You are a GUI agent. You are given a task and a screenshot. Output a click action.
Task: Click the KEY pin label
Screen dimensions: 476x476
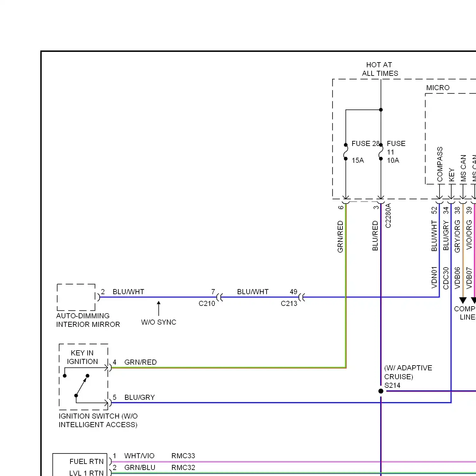point(452,175)
